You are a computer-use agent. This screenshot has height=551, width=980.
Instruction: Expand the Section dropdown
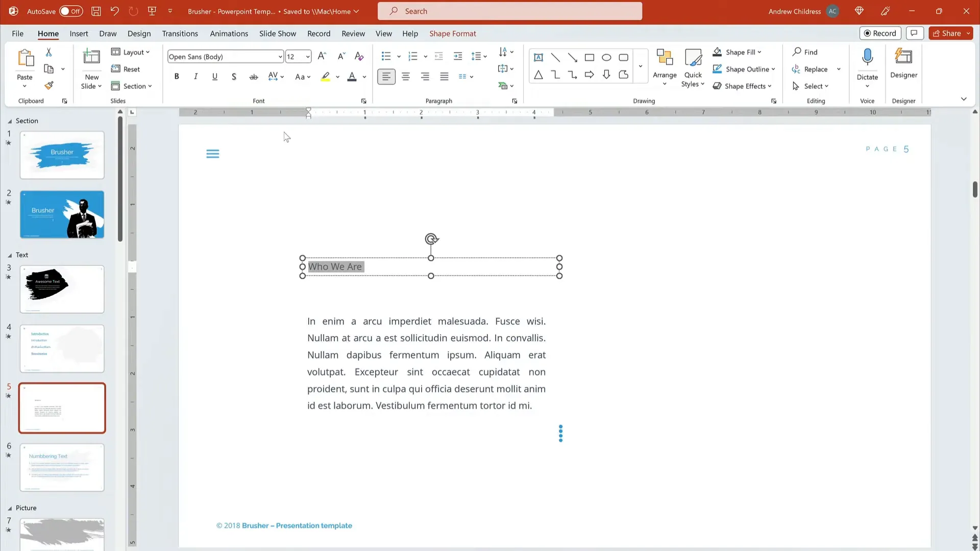(x=132, y=86)
